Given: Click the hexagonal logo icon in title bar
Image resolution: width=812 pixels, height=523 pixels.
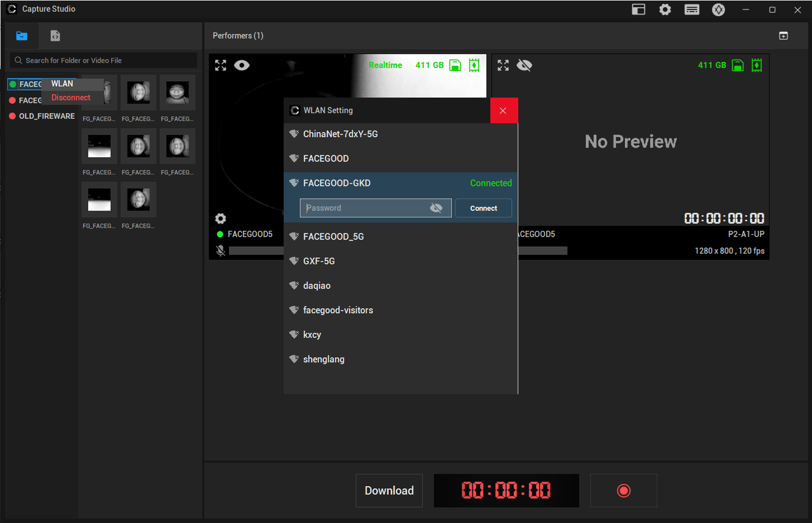Looking at the screenshot, I should [x=718, y=10].
